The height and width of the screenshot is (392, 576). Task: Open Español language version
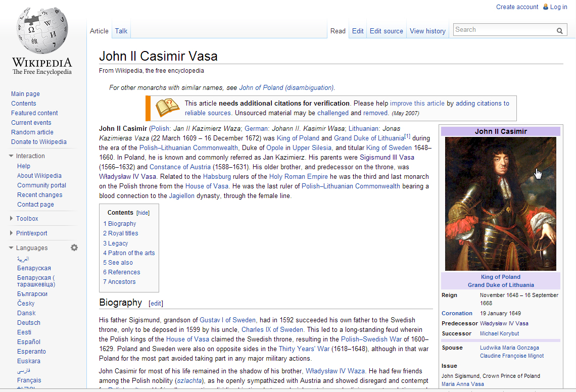coord(29,341)
